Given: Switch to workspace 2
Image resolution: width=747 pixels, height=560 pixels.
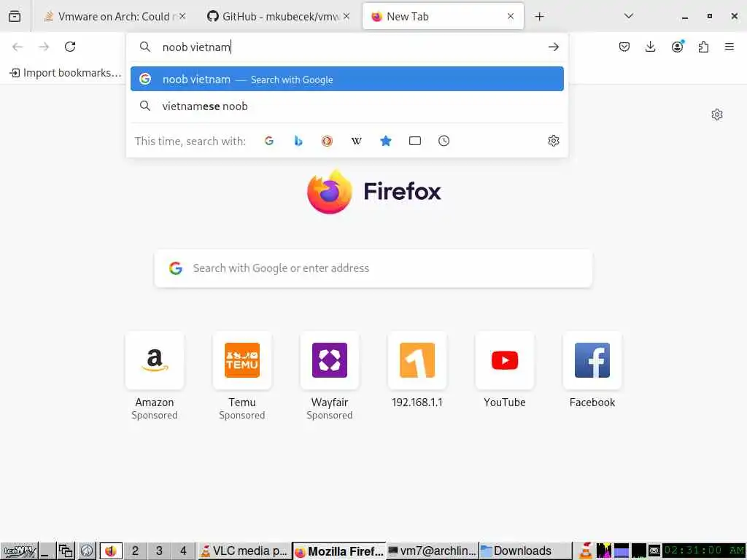Looking at the screenshot, I should [135, 551].
